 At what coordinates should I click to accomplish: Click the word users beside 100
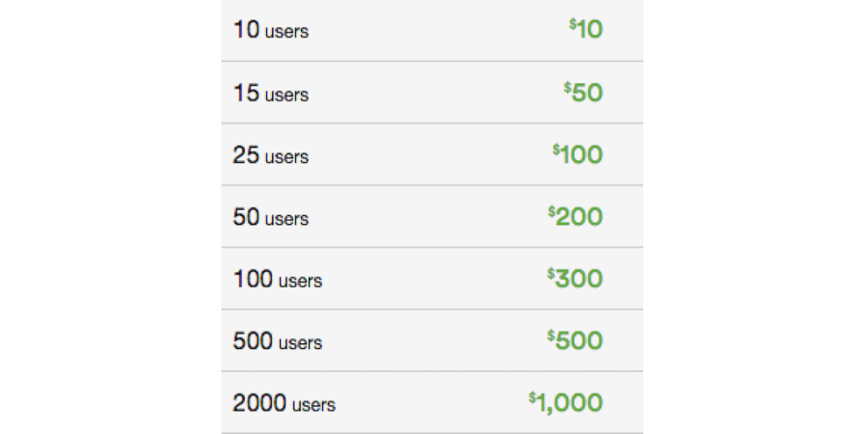301,282
